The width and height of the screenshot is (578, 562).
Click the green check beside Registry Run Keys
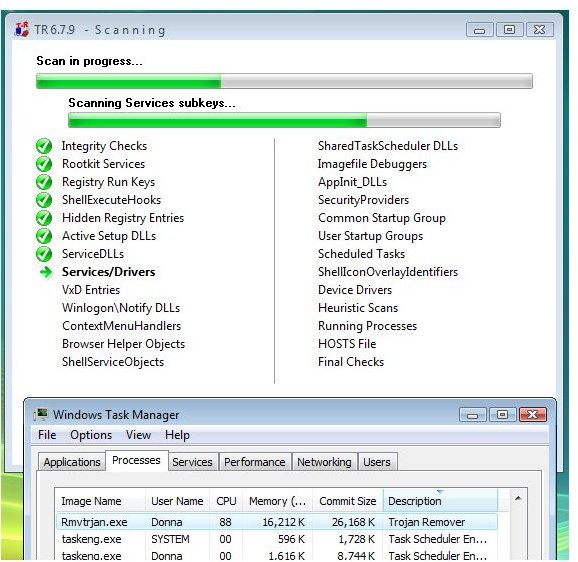click(44, 182)
